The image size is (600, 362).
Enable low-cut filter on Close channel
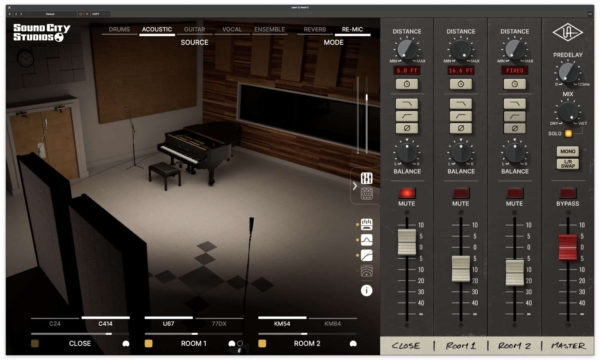pyautogui.click(x=407, y=116)
